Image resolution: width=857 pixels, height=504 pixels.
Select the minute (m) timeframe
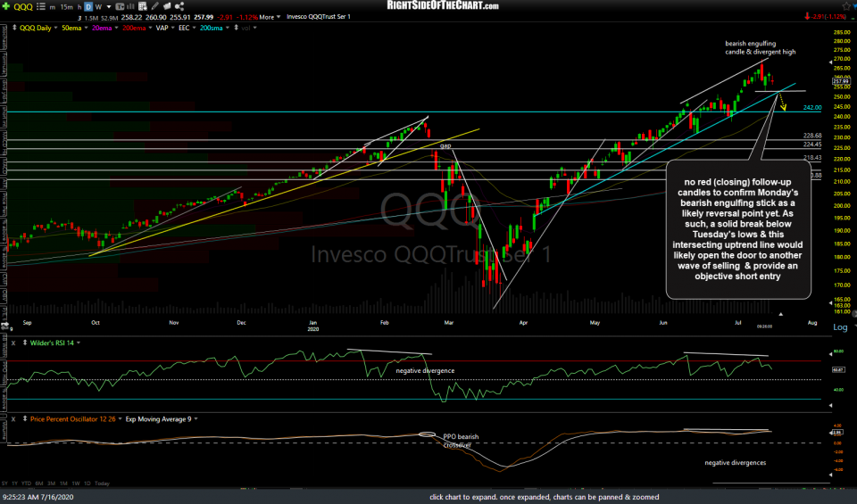click(x=53, y=7)
